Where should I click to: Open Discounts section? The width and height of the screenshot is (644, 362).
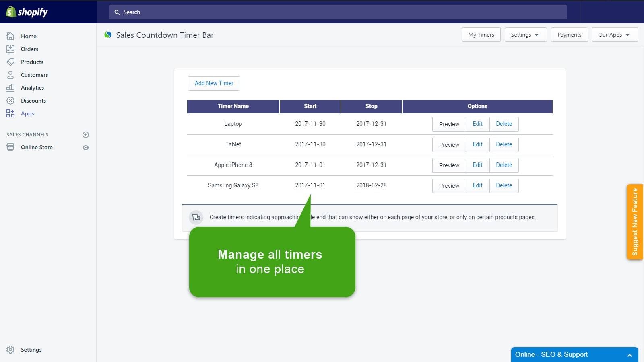33,101
